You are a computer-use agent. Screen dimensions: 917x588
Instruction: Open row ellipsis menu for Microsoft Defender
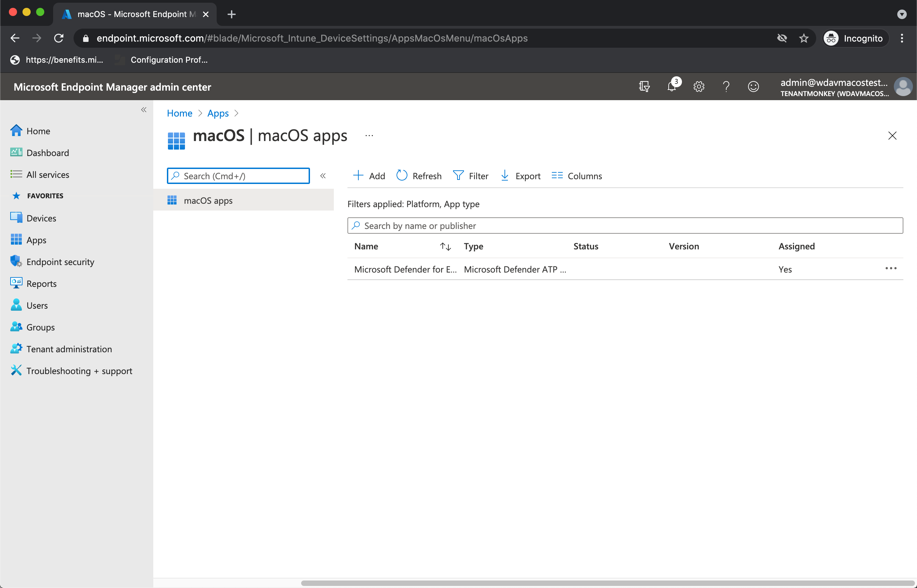click(x=891, y=269)
